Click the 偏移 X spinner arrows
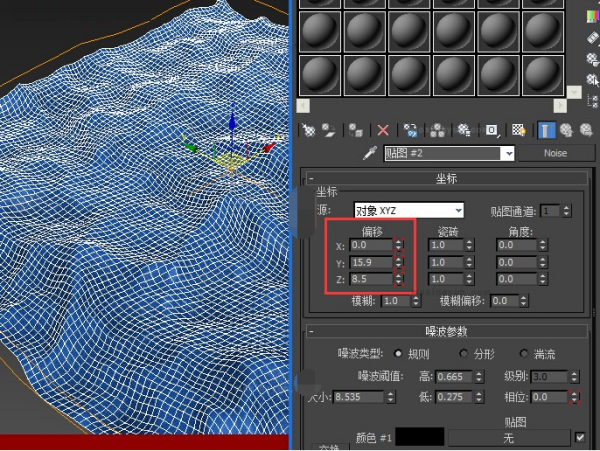The height and width of the screenshot is (451, 600). point(398,245)
